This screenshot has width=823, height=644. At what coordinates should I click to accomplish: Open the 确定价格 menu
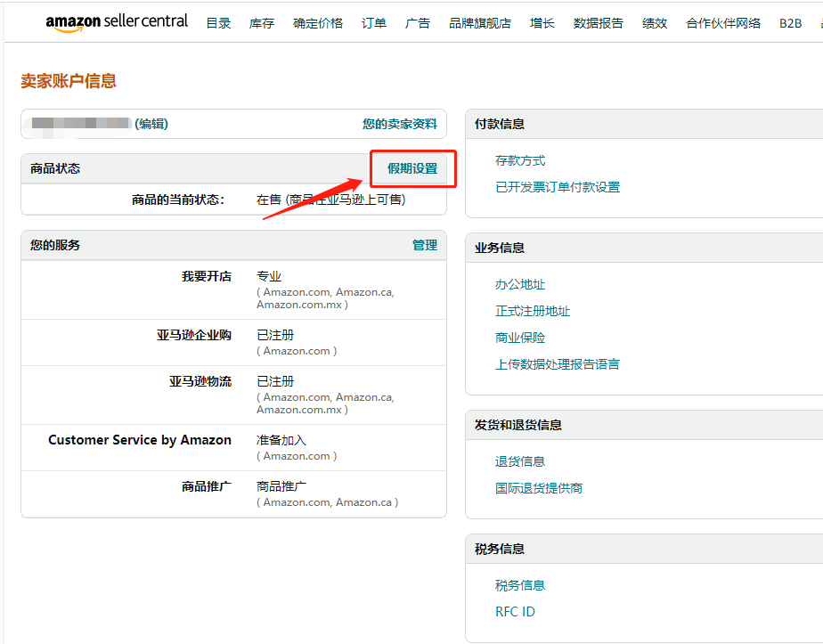(x=318, y=23)
